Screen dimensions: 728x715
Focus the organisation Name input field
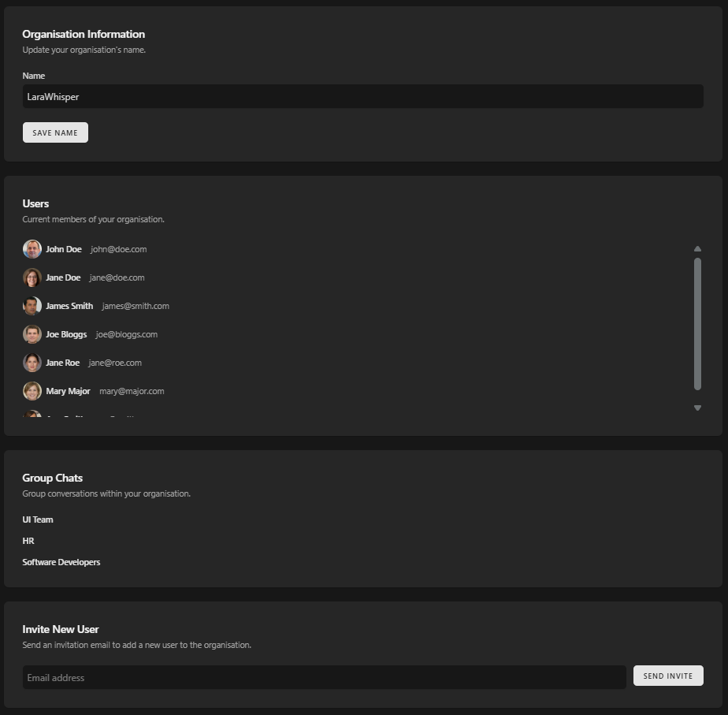[x=362, y=97]
